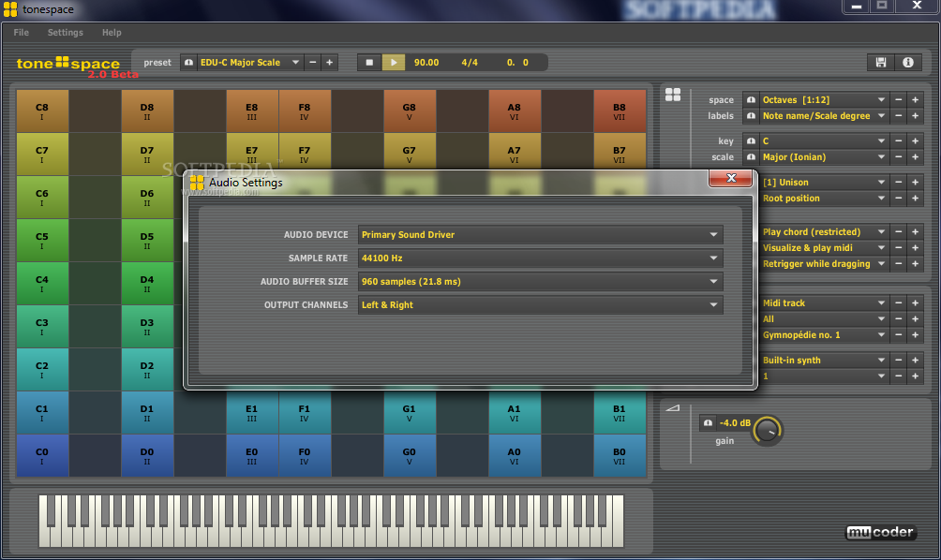Image resolution: width=941 pixels, height=560 pixels.
Task: Click the -4.0 dB gain value
Action: [735, 423]
